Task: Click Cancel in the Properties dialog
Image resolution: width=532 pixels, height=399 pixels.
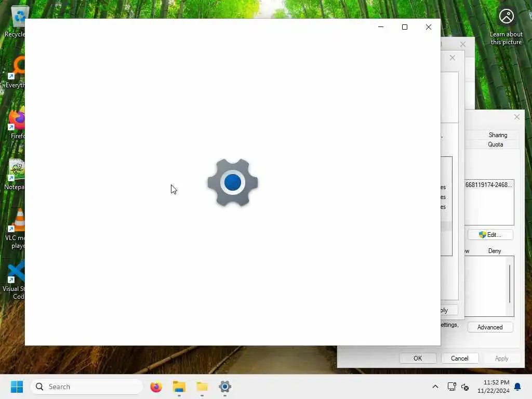Action: pyautogui.click(x=459, y=358)
